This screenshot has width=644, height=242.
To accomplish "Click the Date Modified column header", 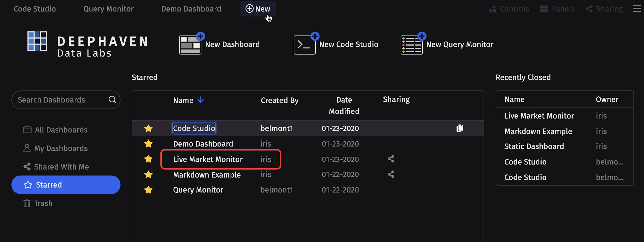I will point(344,105).
